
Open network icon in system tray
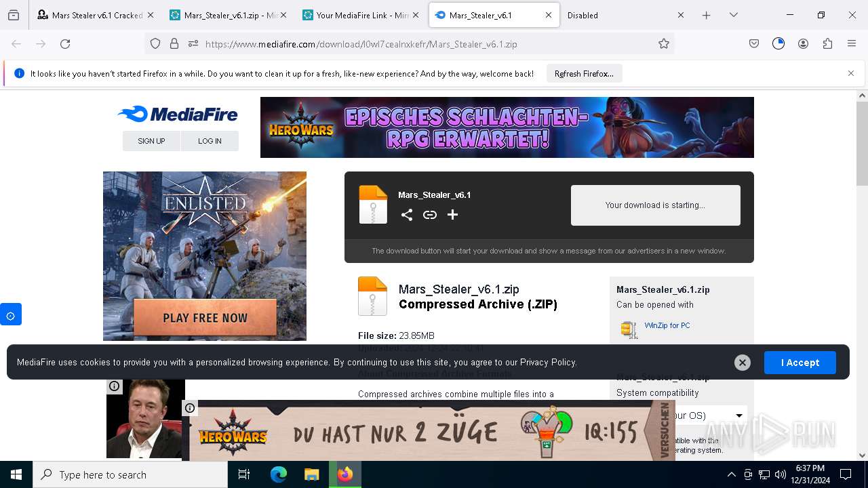tap(764, 474)
